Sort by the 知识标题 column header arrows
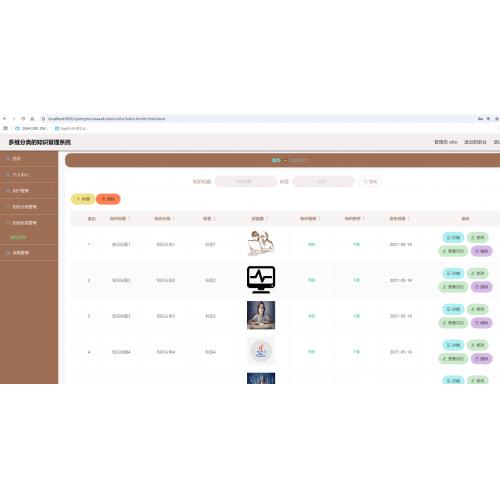The height and width of the screenshot is (500, 500). (129, 219)
